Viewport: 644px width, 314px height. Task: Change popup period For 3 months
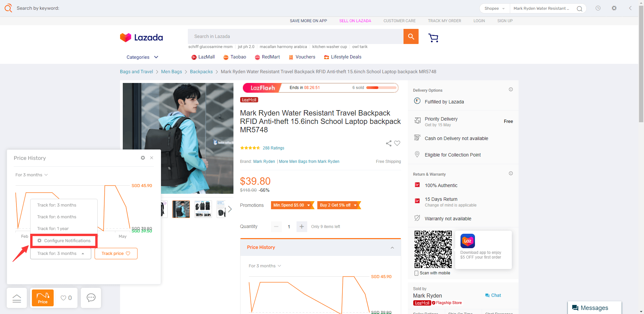(32, 175)
